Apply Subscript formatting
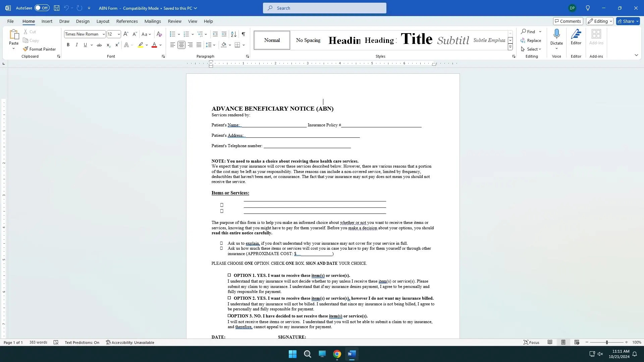This screenshot has width=644, height=362. tap(108, 45)
